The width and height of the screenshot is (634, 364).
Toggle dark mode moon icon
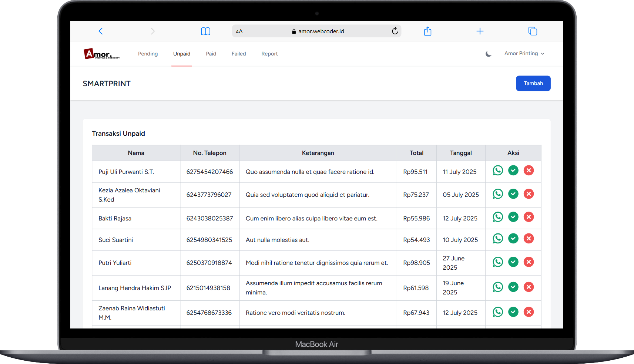(489, 54)
